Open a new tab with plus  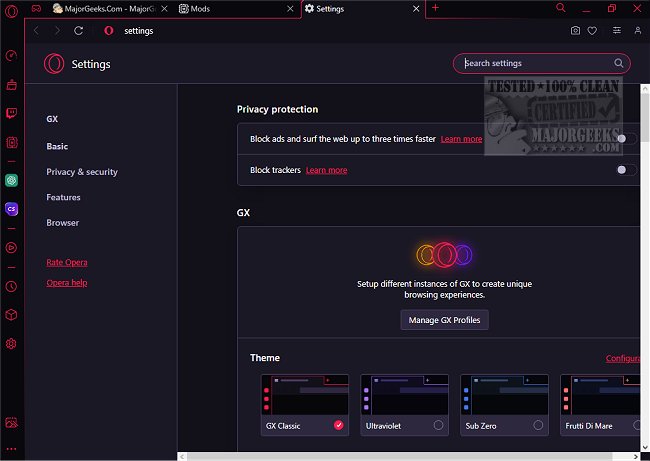435,8
